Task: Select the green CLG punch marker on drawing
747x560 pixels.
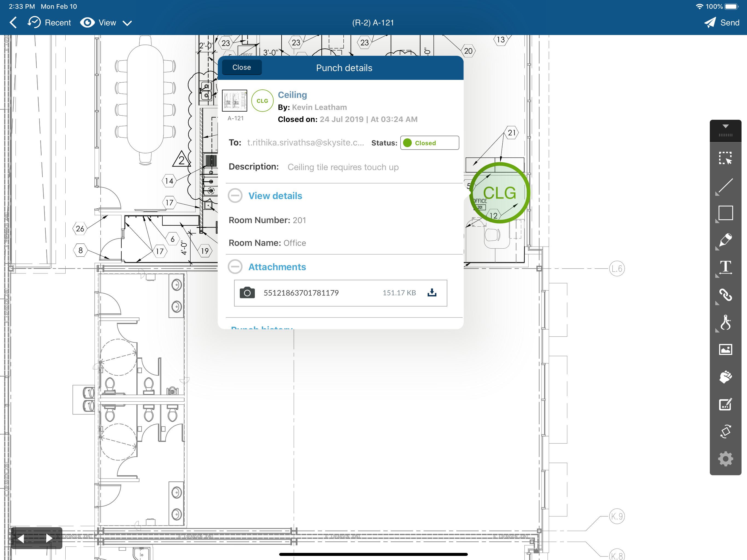Action: click(500, 193)
